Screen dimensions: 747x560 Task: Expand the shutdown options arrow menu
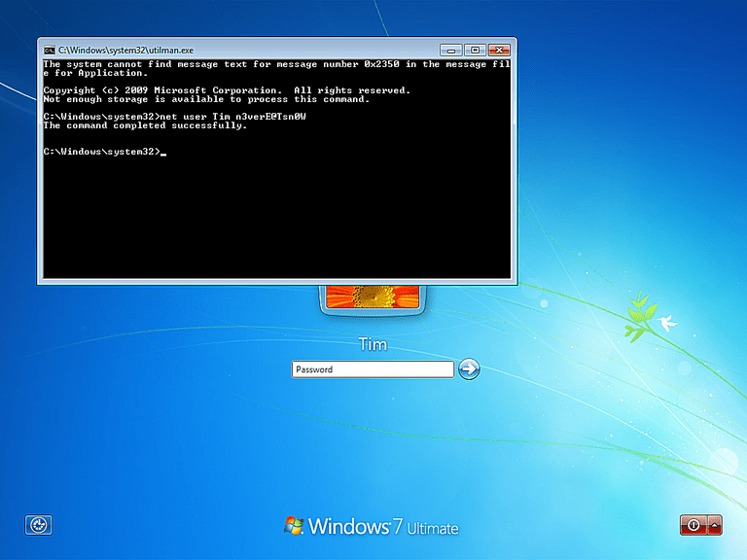(716, 525)
